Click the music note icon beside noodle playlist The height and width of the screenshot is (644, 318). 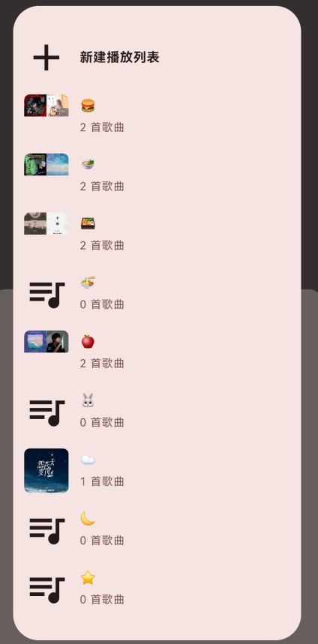click(46, 295)
